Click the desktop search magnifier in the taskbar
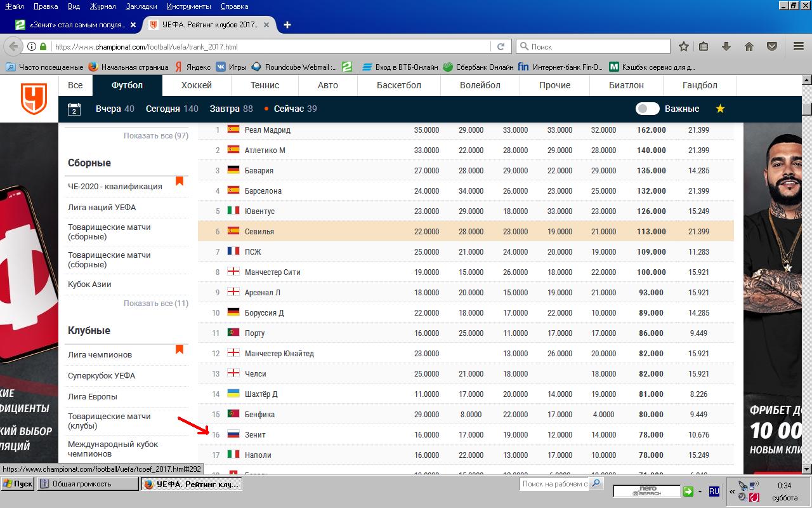Screen dimensions: 812x508 pyautogui.click(x=596, y=484)
